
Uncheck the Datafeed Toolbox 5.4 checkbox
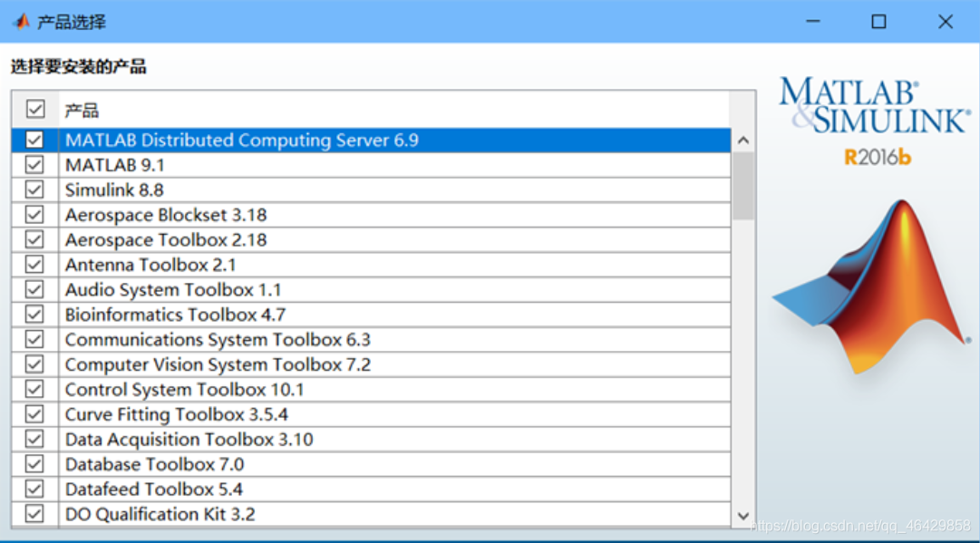(x=34, y=490)
